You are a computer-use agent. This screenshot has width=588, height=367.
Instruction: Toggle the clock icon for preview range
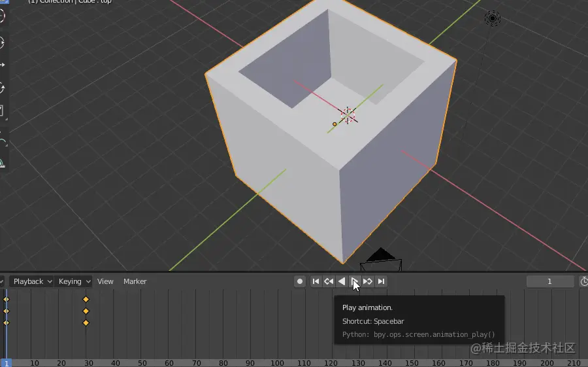pos(583,281)
